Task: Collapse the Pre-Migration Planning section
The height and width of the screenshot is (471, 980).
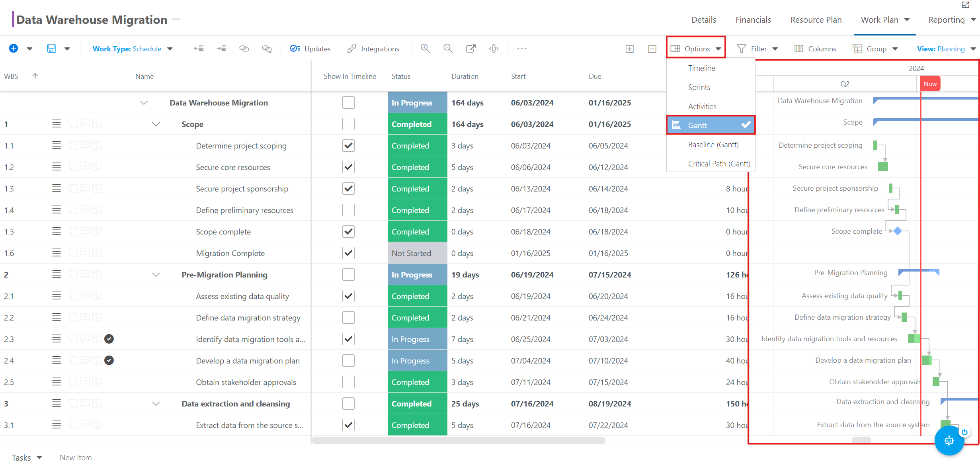Action: (156, 275)
